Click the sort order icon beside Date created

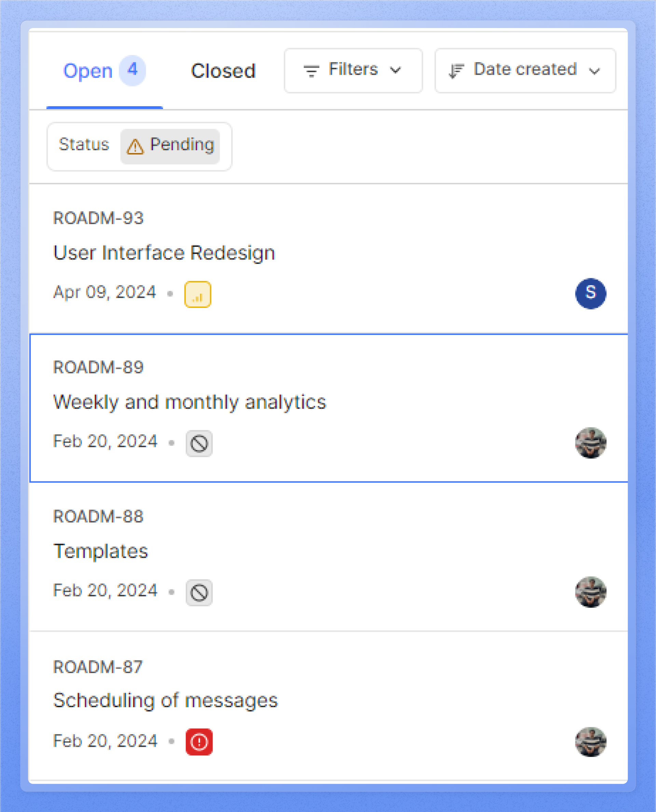[456, 71]
